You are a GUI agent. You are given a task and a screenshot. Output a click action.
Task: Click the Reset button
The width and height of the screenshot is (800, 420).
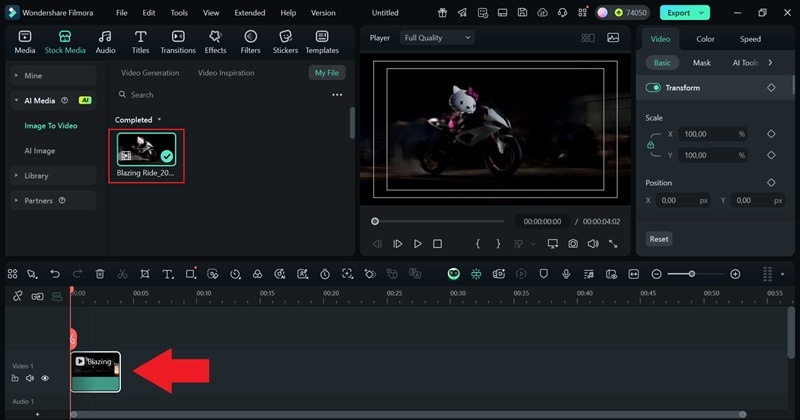pos(659,239)
